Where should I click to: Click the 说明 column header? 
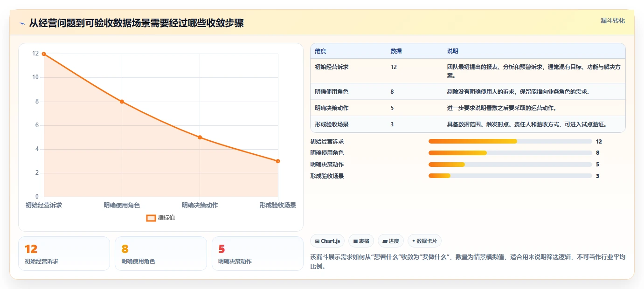453,51
